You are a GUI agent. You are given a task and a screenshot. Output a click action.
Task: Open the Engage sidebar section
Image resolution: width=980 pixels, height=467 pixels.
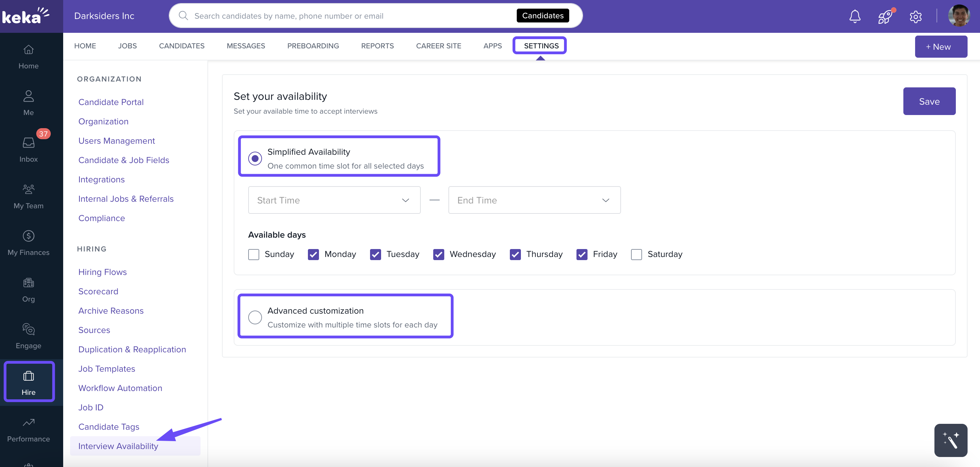tap(29, 336)
